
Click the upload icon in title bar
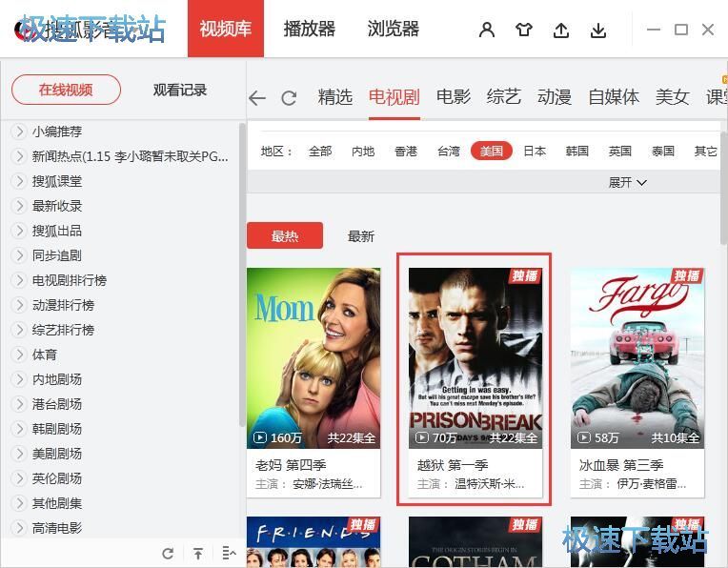pos(561,30)
